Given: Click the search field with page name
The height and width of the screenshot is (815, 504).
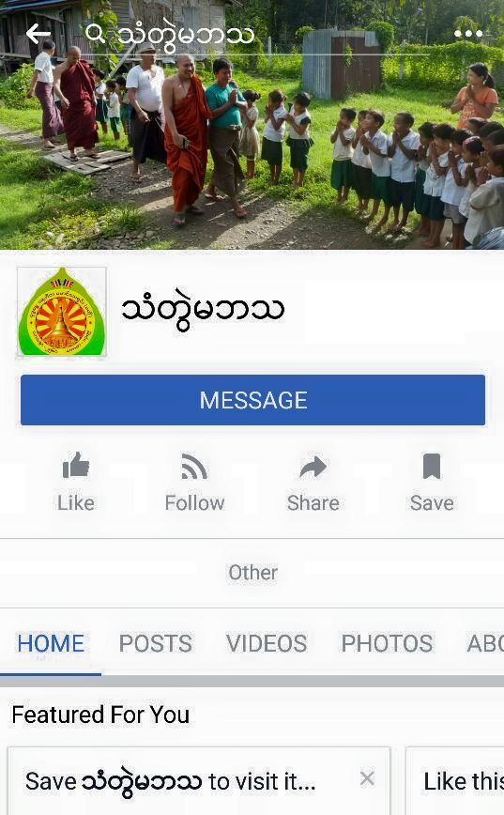Looking at the screenshot, I should (x=257, y=35).
